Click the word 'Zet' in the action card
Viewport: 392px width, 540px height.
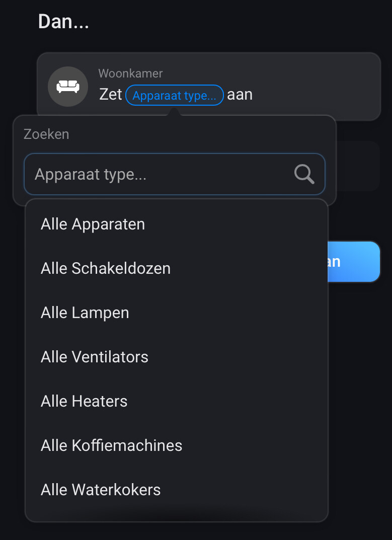click(x=111, y=95)
